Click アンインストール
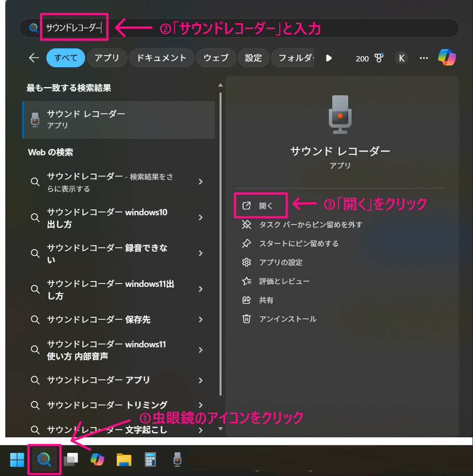The image size is (473, 476). 279,319
